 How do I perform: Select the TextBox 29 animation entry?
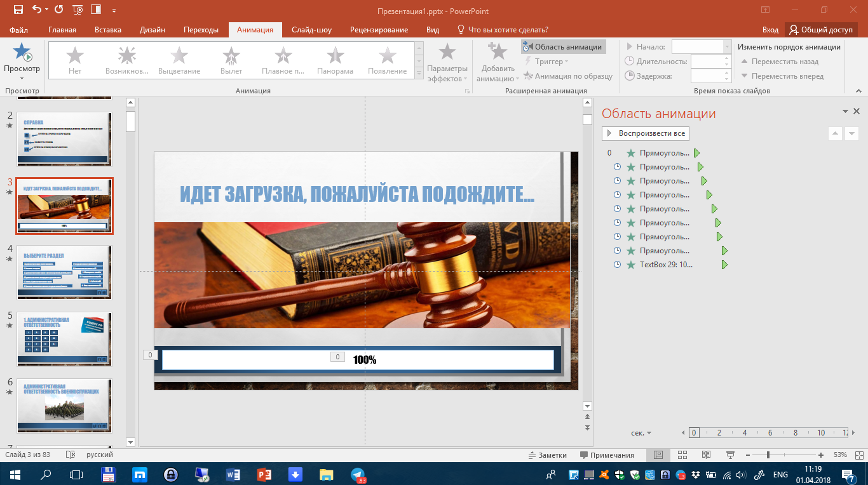666,265
